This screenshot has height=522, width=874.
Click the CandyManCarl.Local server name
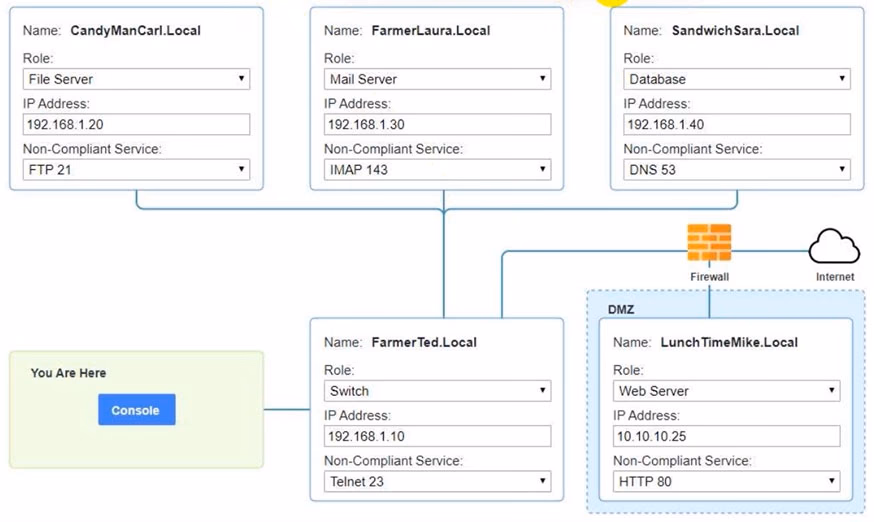135,31
